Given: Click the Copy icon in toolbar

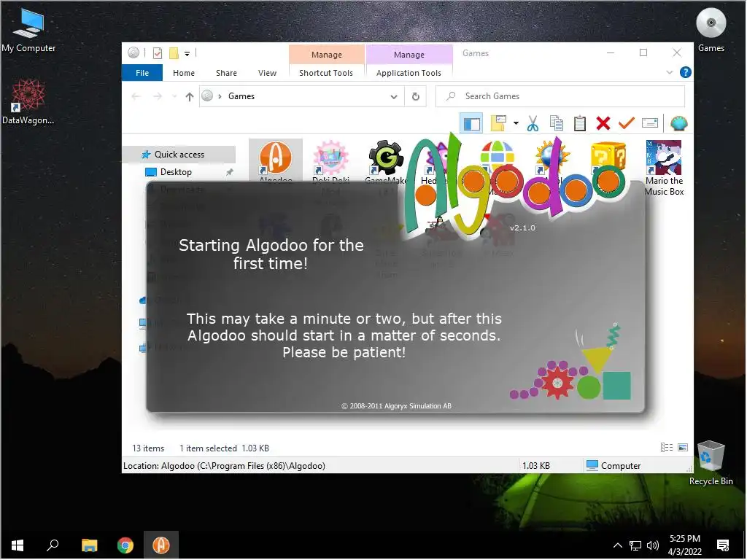Looking at the screenshot, I should click(x=556, y=123).
